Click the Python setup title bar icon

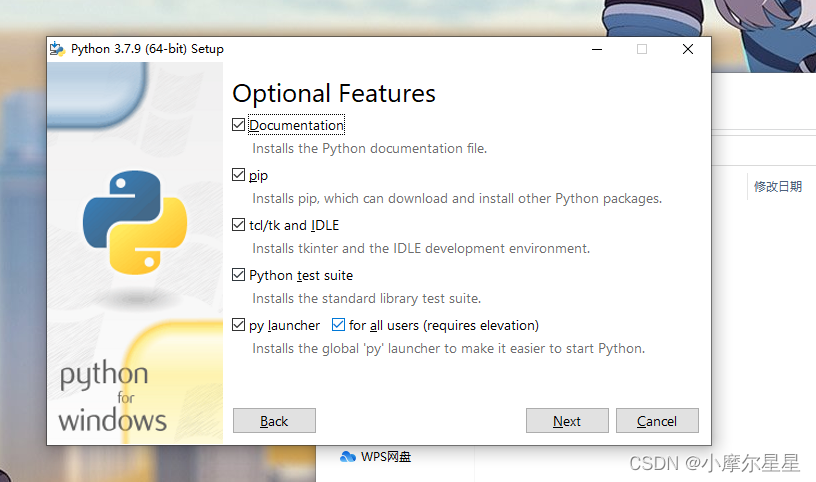click(57, 49)
